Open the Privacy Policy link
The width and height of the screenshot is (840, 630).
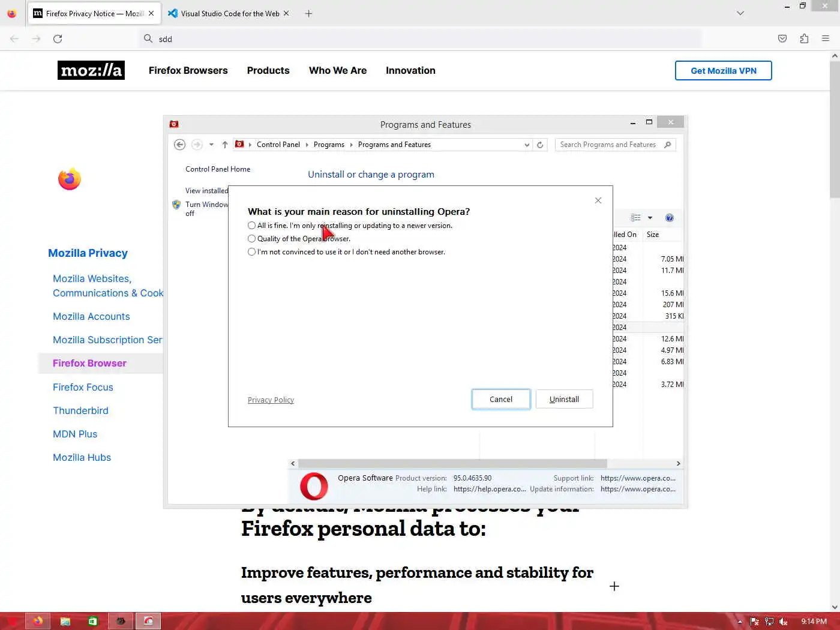click(271, 400)
